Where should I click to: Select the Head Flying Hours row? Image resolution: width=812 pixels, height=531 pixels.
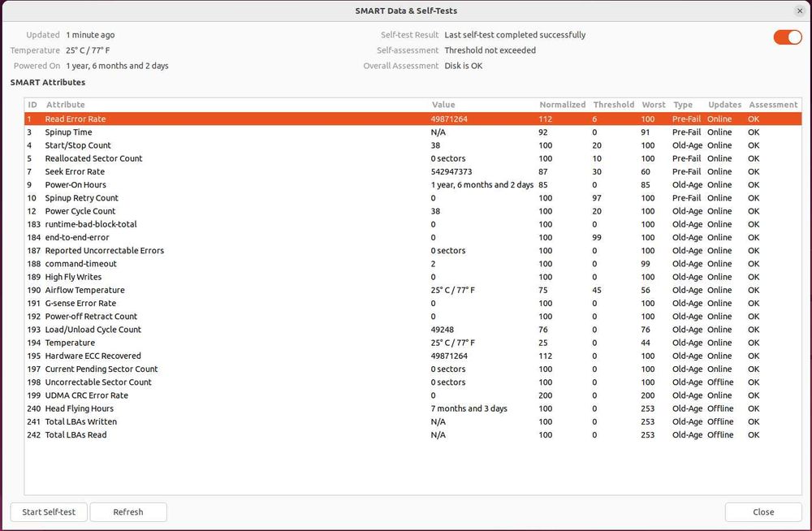(412, 408)
